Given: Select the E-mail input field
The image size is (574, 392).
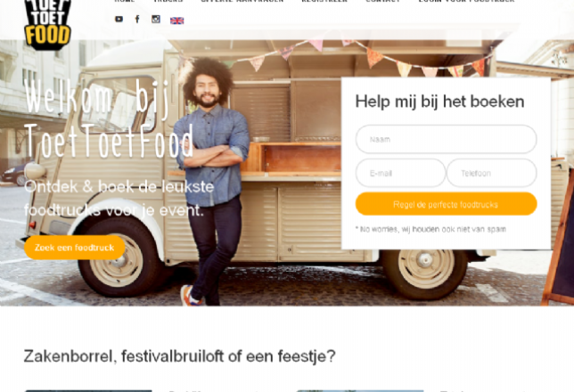Looking at the screenshot, I should point(400,173).
